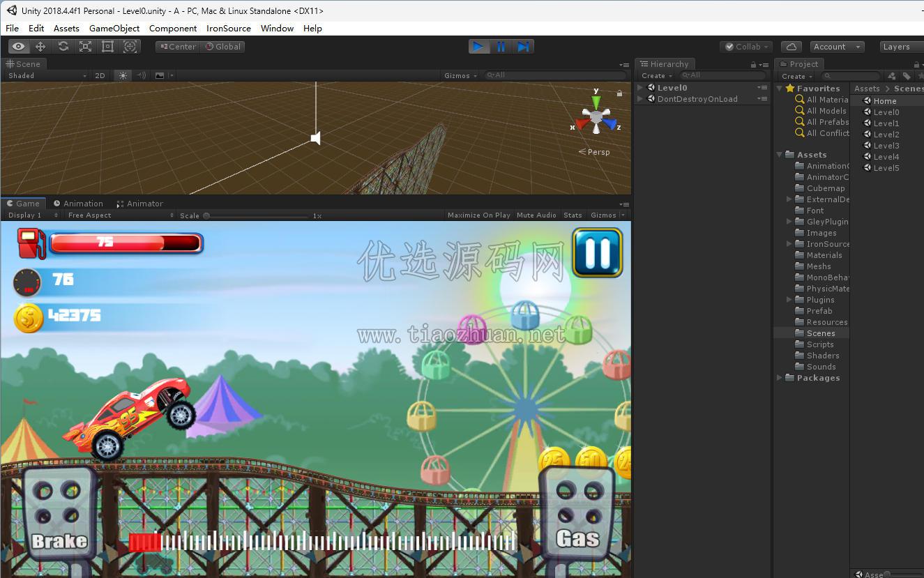Select the Home scene asset
Viewport: 924px width, 578px height.
pyautogui.click(x=886, y=101)
